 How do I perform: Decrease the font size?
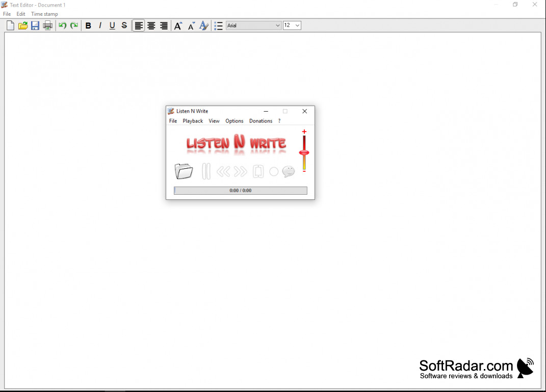(191, 25)
